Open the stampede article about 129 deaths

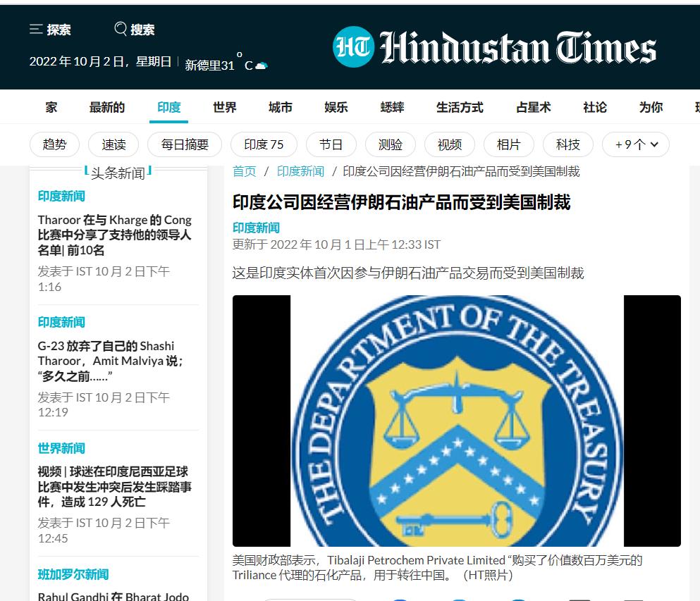[115, 488]
